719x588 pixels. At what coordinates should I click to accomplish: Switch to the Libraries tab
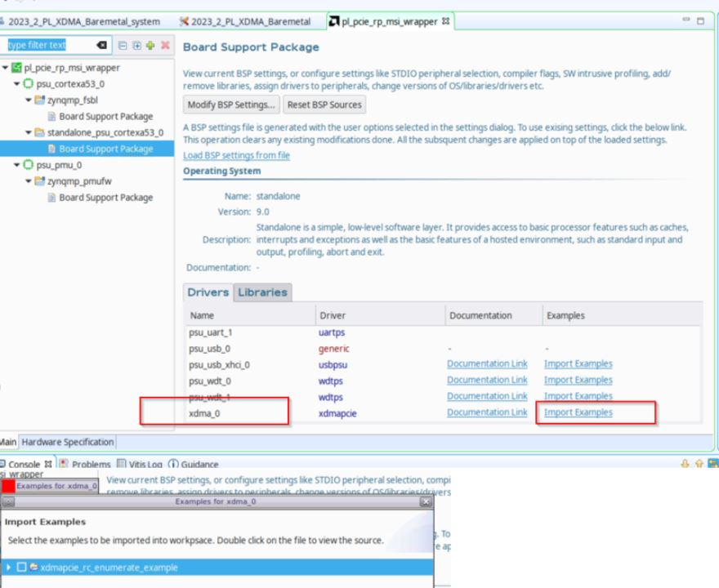[x=263, y=292]
